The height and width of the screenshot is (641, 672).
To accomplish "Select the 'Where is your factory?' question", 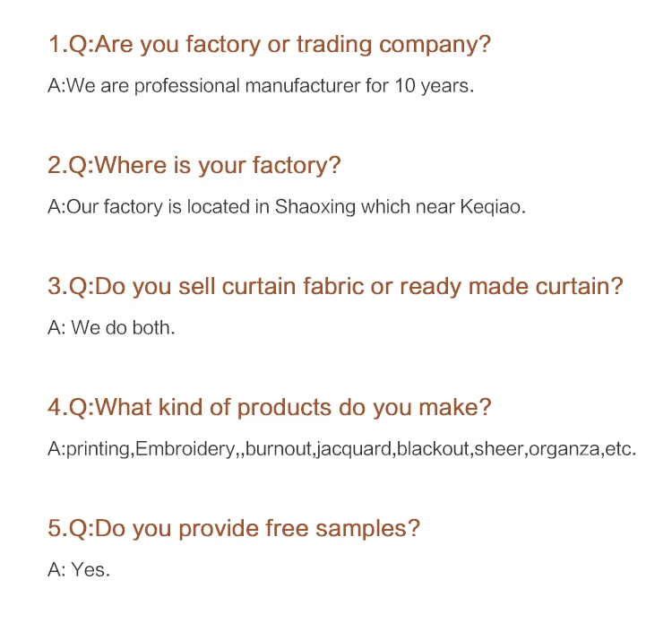I will coord(194,166).
